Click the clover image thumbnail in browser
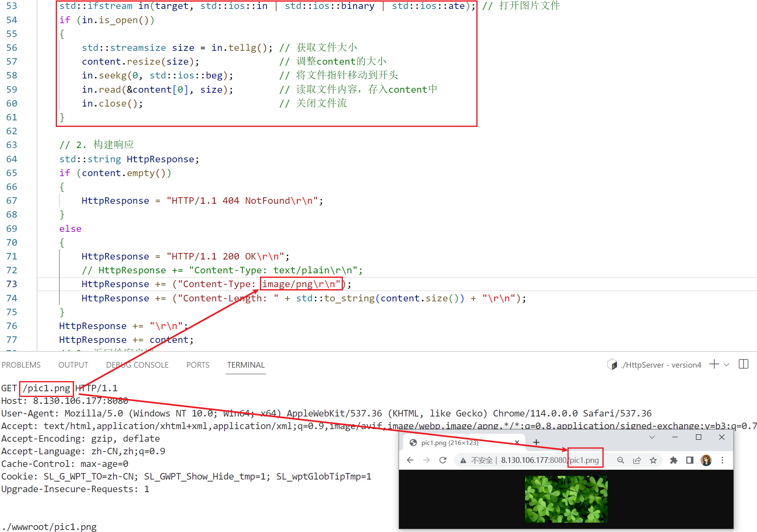The width and height of the screenshot is (757, 532). pyautogui.click(x=566, y=499)
